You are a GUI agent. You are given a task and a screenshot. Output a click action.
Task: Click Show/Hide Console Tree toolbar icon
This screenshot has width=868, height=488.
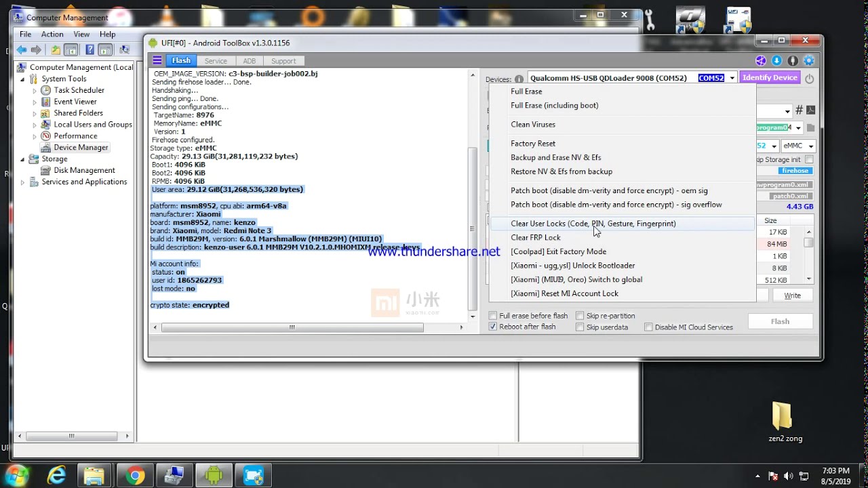[x=71, y=49]
